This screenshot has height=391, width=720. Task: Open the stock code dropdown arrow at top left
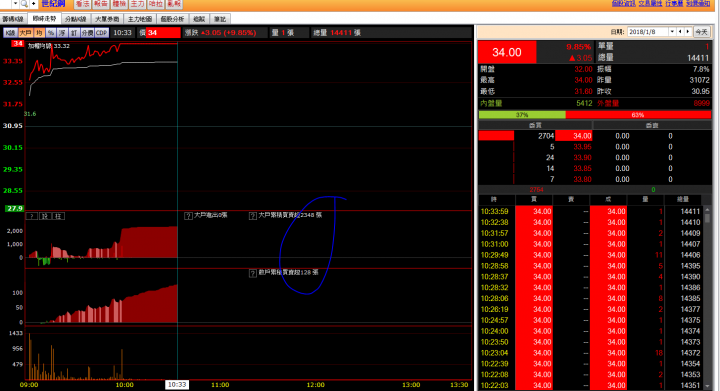[x=15, y=4]
